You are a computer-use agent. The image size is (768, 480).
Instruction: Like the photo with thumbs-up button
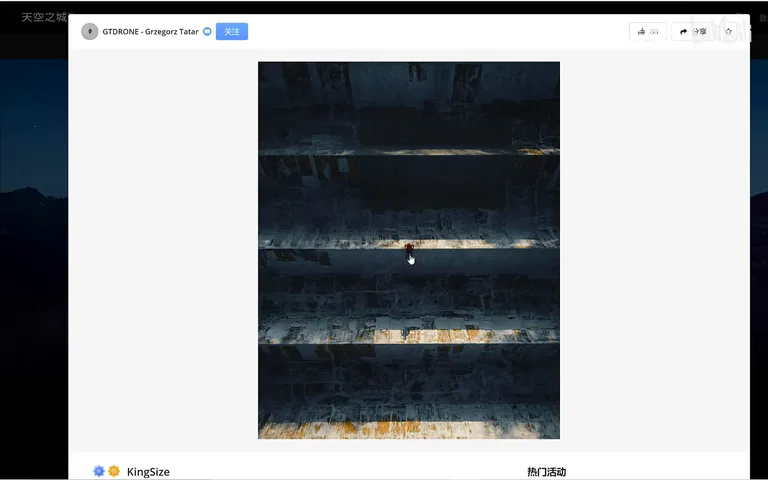point(648,31)
